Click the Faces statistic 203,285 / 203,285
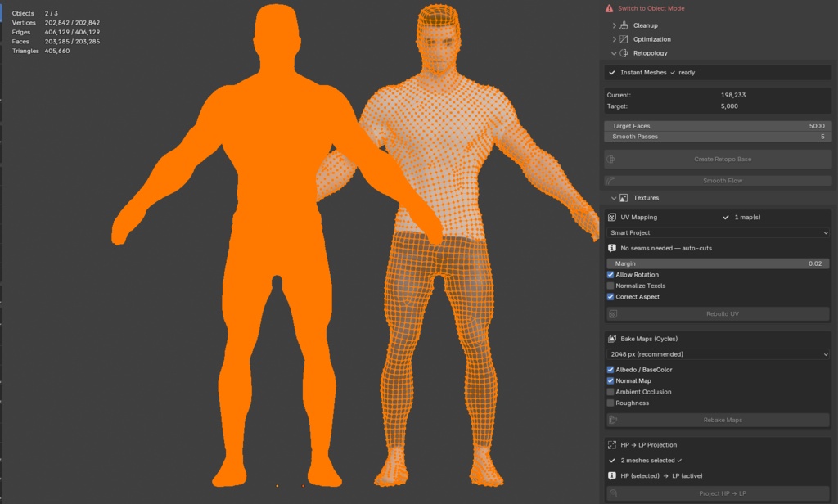Image resolution: width=838 pixels, height=504 pixels. (x=72, y=41)
